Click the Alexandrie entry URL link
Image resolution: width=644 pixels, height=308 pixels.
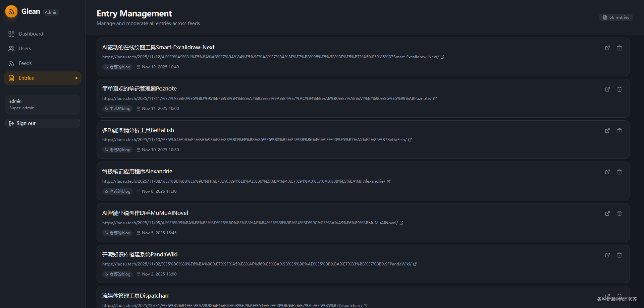point(244,181)
